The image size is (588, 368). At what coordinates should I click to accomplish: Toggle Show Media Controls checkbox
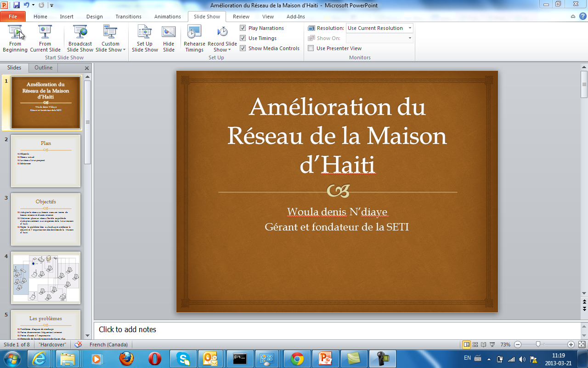click(x=243, y=48)
